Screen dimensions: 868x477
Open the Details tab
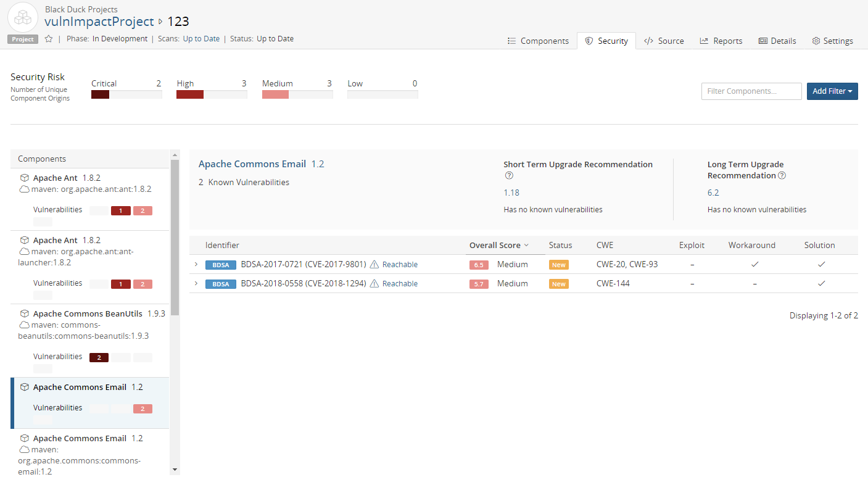coord(777,41)
